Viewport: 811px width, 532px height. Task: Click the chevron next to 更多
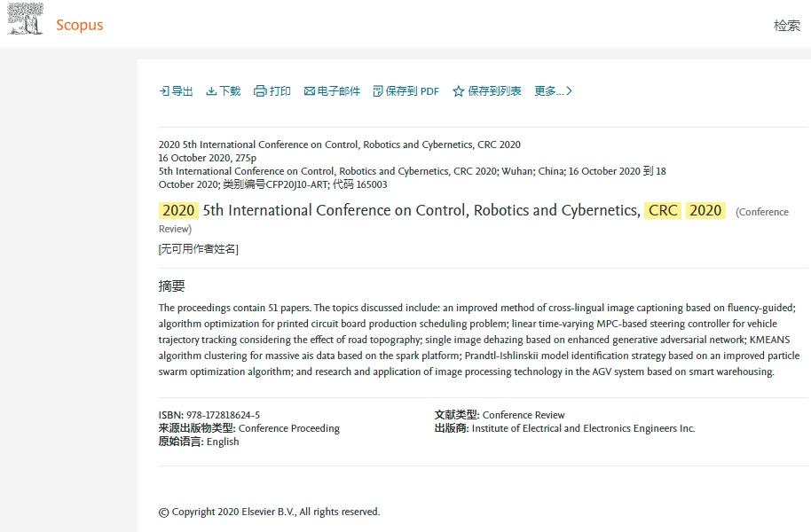pos(570,91)
